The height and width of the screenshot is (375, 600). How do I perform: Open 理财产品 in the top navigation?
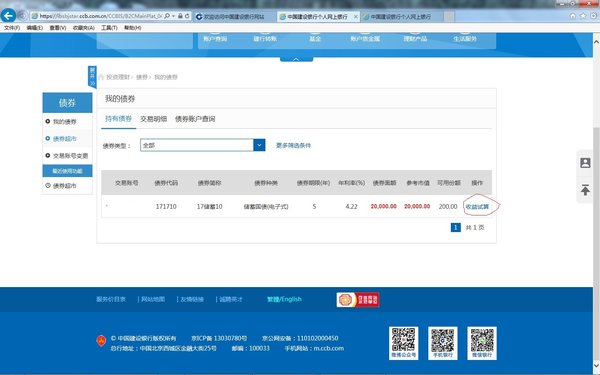415,39
